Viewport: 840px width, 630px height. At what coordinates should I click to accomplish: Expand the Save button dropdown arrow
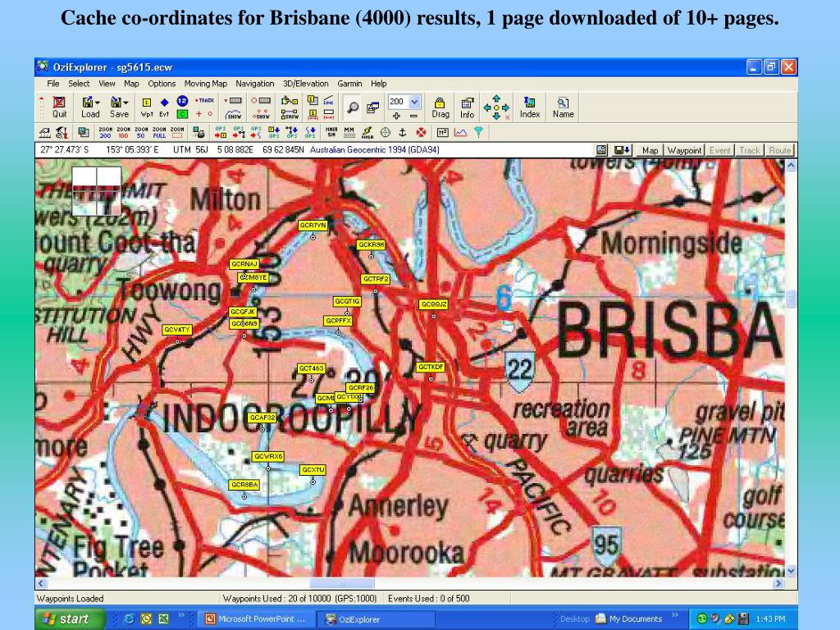(126, 103)
